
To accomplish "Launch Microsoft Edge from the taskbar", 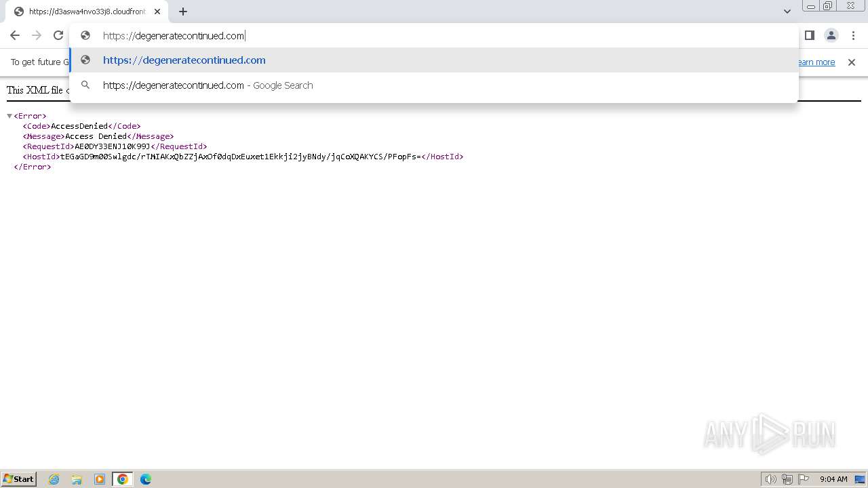I will tap(146, 479).
